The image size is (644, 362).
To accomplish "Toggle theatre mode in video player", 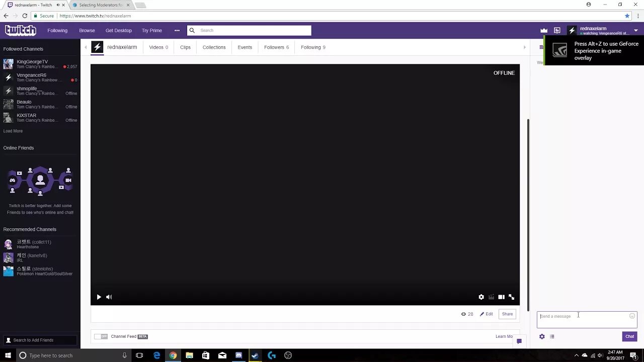I will point(501,297).
